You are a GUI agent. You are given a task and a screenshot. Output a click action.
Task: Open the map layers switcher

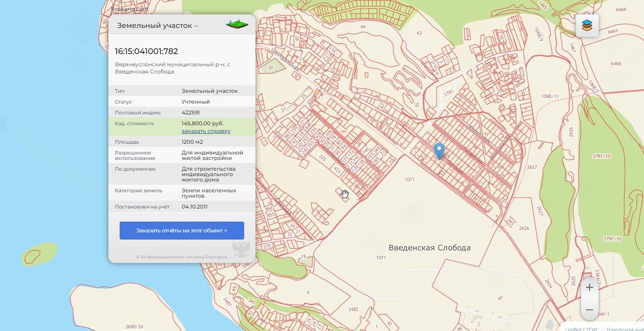(587, 26)
